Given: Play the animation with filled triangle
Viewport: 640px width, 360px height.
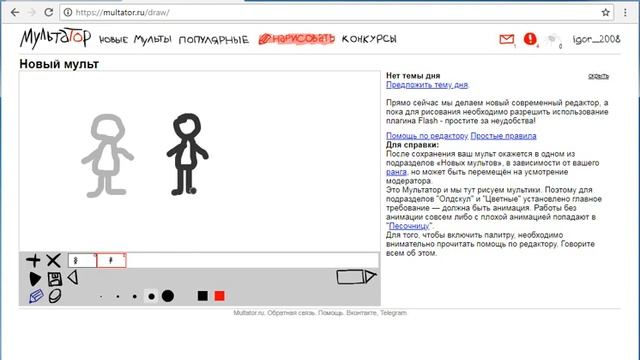Looking at the screenshot, I should coord(35,279).
